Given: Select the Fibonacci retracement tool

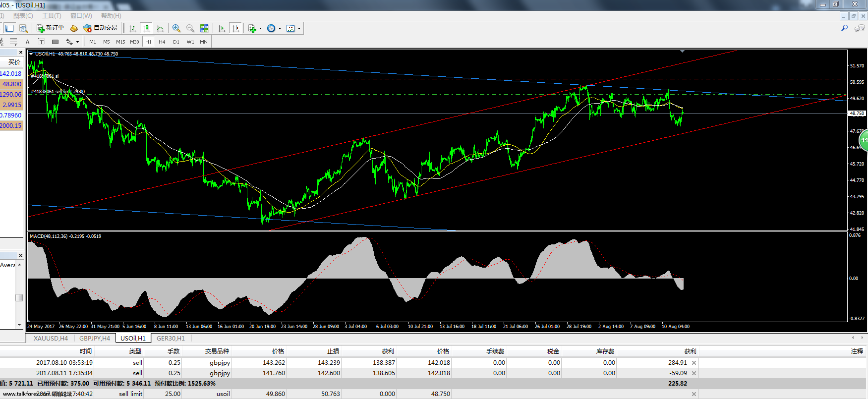Looking at the screenshot, I should point(14,42).
